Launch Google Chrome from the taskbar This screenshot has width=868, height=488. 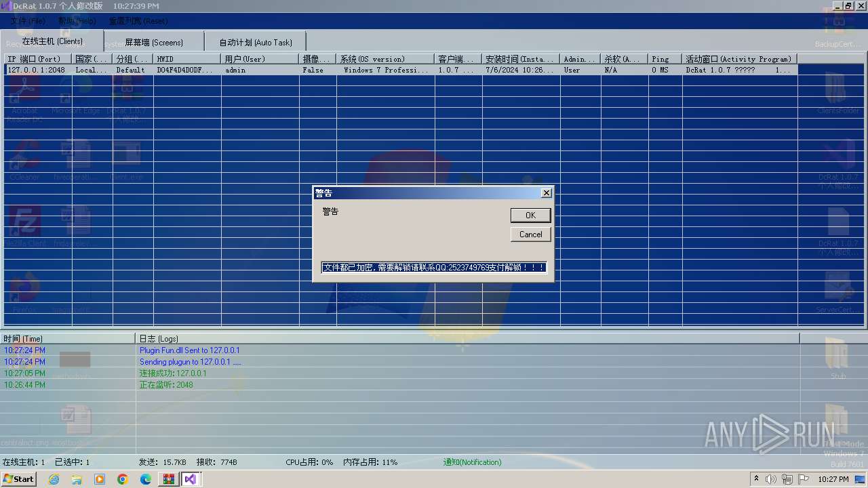(x=123, y=479)
